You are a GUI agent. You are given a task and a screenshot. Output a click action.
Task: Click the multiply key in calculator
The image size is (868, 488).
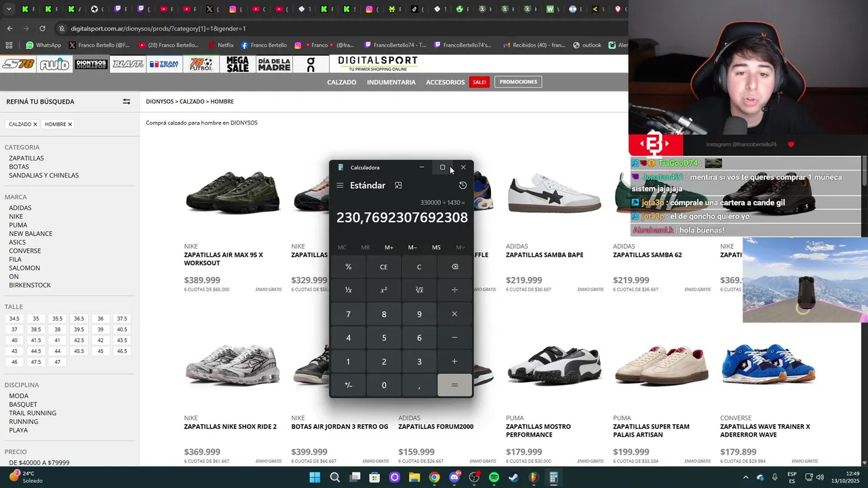point(454,314)
